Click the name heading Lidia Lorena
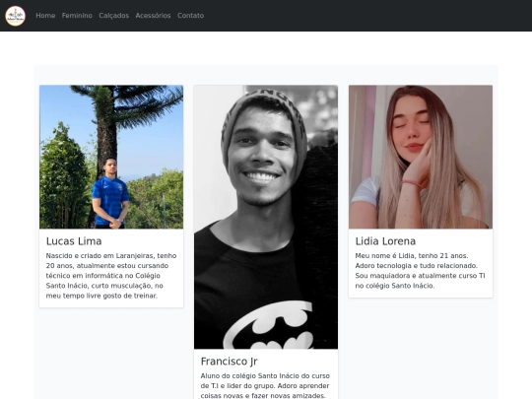532x399 pixels. tap(385, 241)
